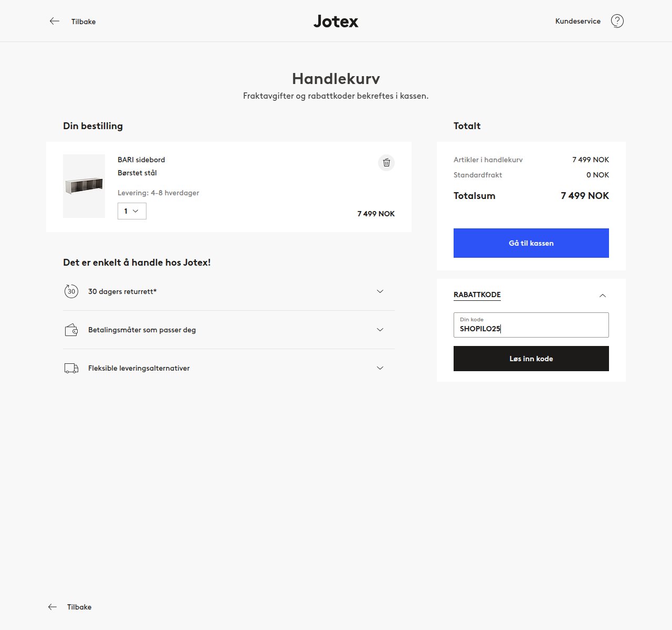Screen dimensions: 672x630
Task: Open the BARI sidebord product thumbnail
Action: 84,186
